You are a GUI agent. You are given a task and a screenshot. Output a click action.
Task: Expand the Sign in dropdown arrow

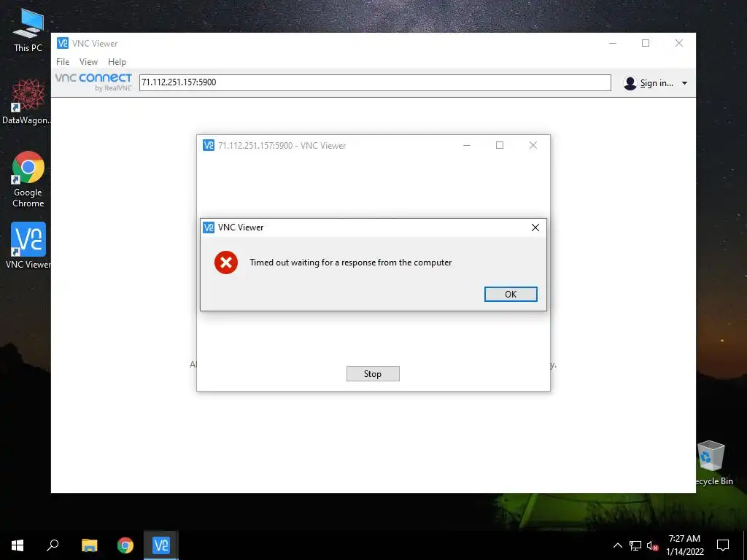point(684,83)
